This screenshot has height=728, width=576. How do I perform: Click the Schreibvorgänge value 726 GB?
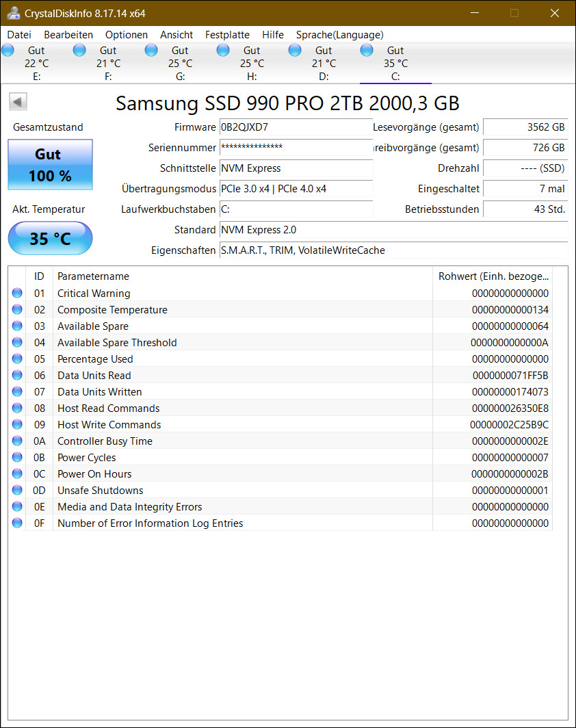(x=525, y=148)
